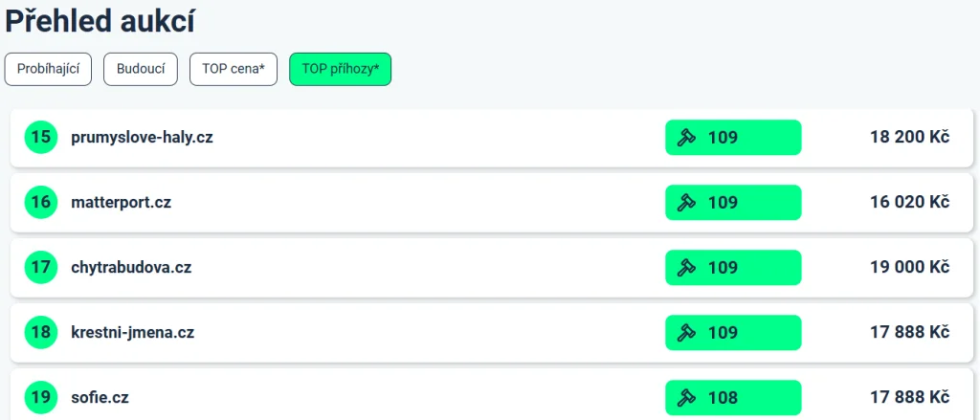Click rank badge number 16
The width and height of the screenshot is (980, 420).
point(41,202)
